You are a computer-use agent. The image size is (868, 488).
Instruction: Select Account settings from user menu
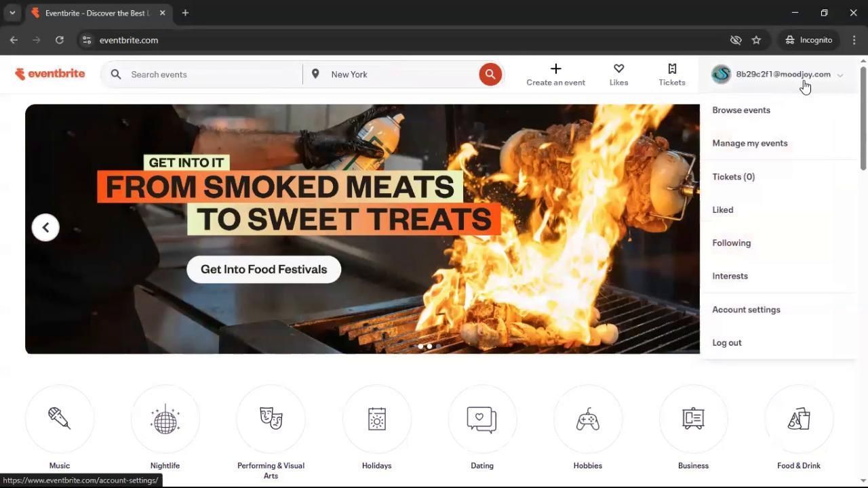[746, 310]
